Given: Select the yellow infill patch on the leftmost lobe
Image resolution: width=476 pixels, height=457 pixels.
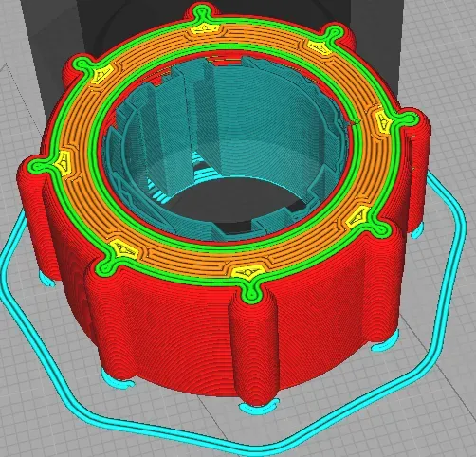Looking at the screenshot, I should 64,162.
